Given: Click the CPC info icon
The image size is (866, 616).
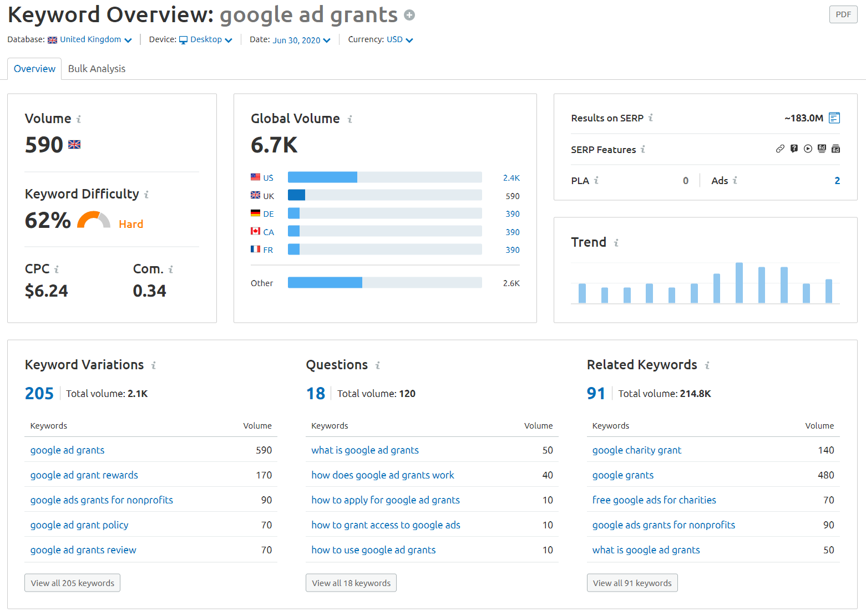Looking at the screenshot, I should tap(57, 269).
